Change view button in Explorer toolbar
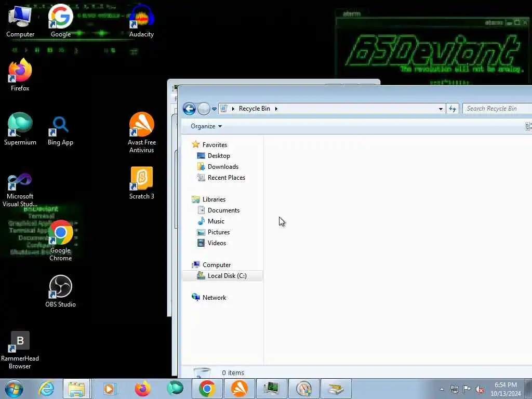Viewport: 532px width, 399px height. coord(528,126)
